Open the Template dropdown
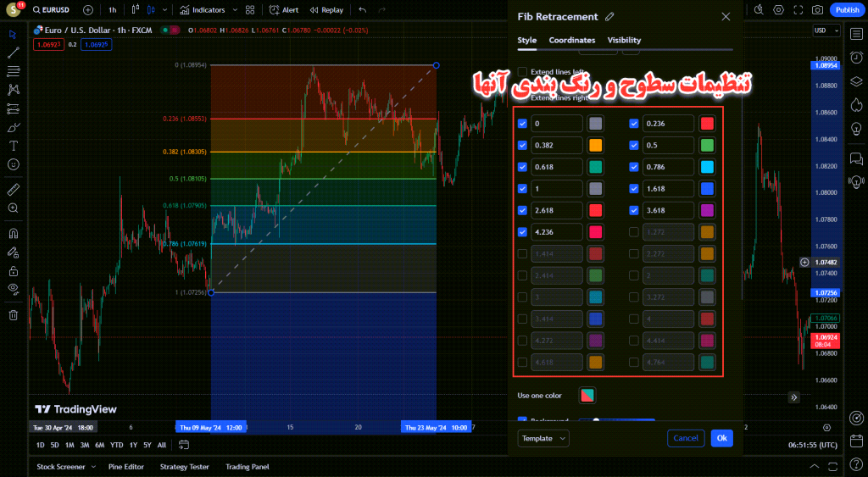Viewport: 868px width, 477px height. pyautogui.click(x=542, y=438)
